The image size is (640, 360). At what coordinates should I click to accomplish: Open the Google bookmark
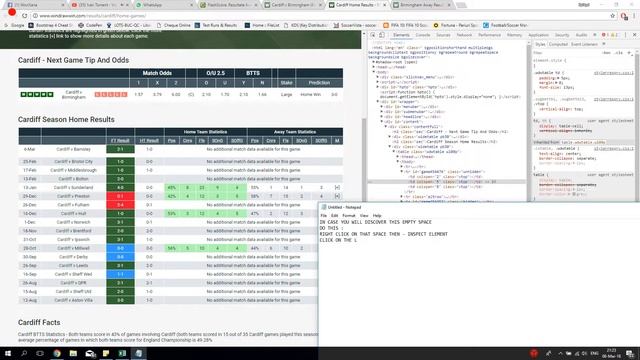[x=14, y=25]
